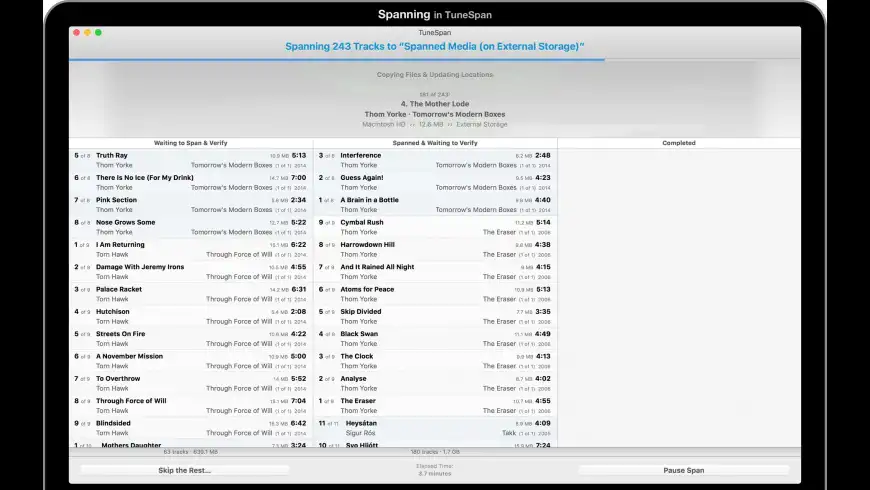Pick the Nose Grows Some track
Image resolution: width=870 pixels, height=490 pixels.
pos(190,226)
